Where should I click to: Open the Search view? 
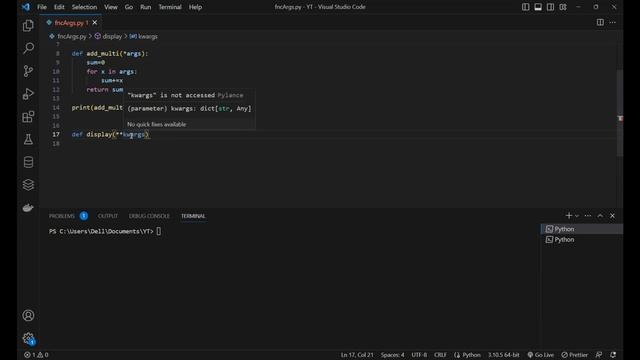28,48
